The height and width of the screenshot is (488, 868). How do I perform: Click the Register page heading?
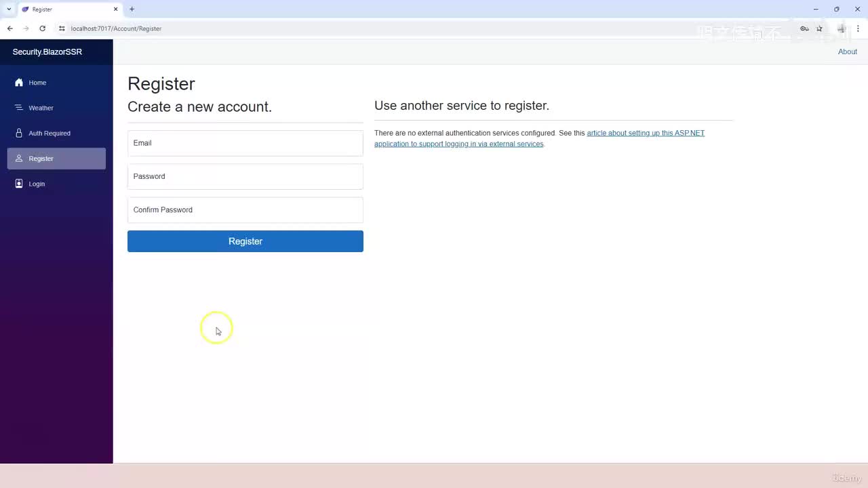(x=161, y=83)
